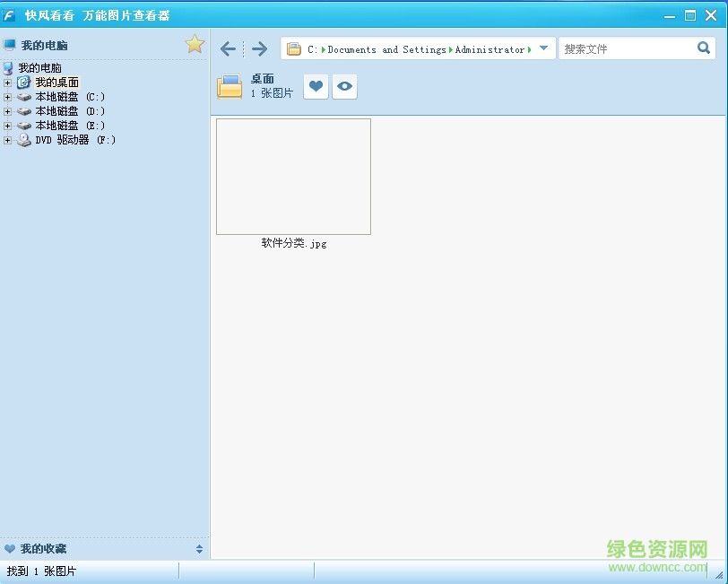Image resolution: width=728 pixels, height=584 pixels.
Task: Toggle the eye view button
Action: [x=344, y=86]
